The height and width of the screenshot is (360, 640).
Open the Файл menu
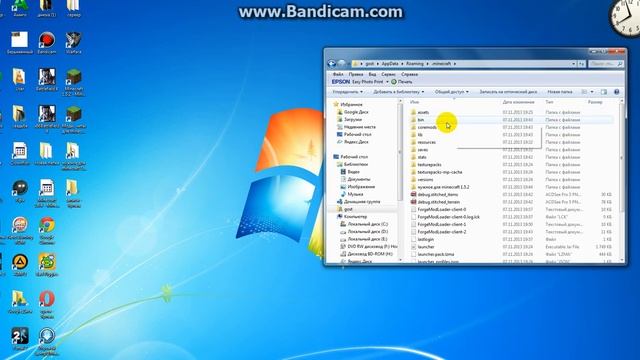coord(338,75)
